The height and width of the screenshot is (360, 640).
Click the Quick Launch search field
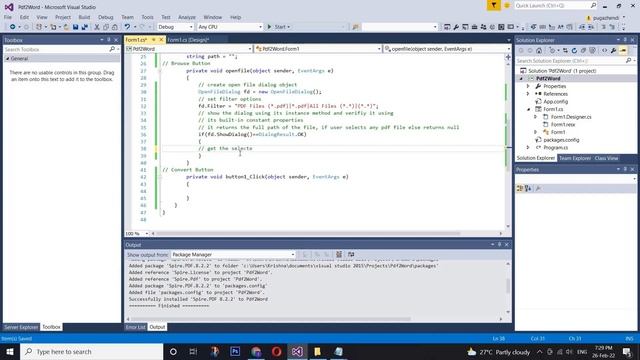pyautogui.click(x=556, y=5)
